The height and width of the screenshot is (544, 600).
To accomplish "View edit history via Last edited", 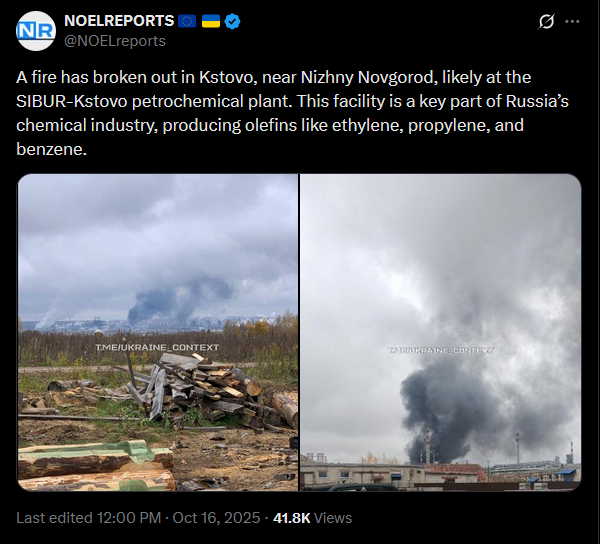I will [54, 518].
